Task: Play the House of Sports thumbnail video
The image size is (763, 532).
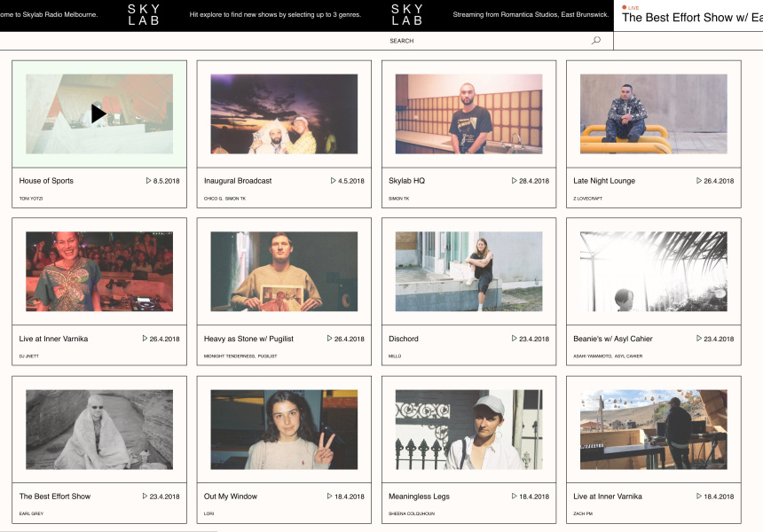Action: point(98,113)
